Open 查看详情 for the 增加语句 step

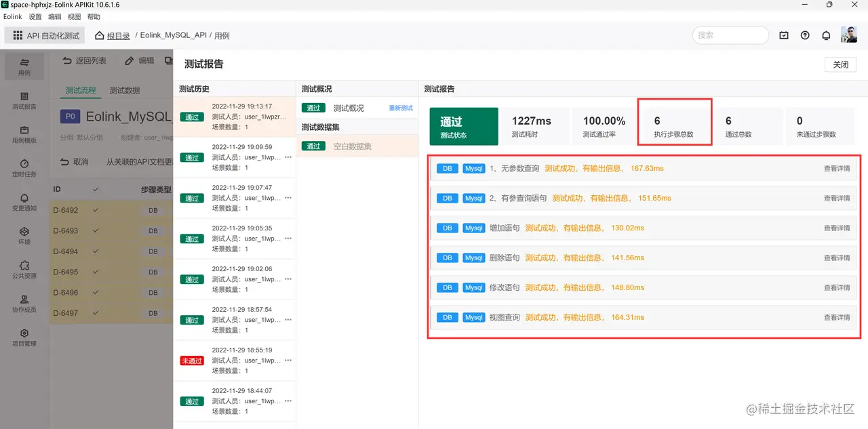tap(837, 228)
